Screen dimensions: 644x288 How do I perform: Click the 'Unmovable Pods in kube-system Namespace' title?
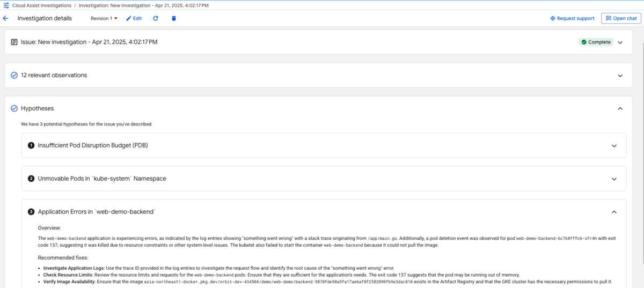coord(102,179)
